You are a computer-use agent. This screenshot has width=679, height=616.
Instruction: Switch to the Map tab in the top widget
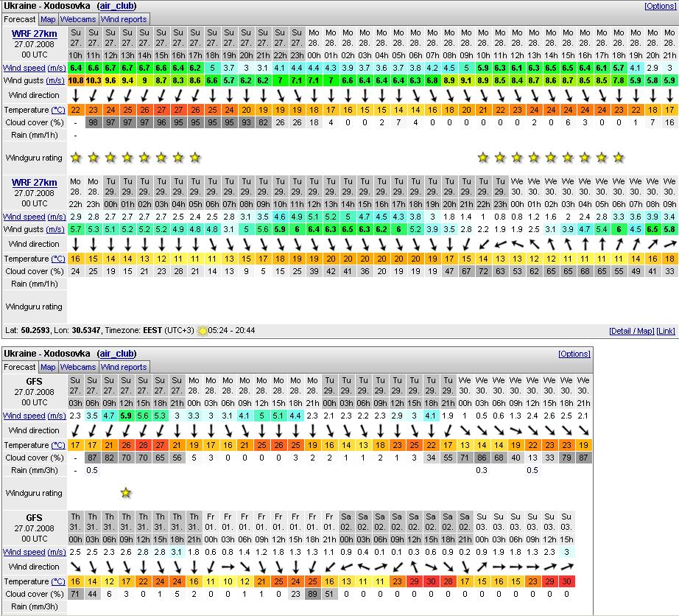(x=48, y=19)
